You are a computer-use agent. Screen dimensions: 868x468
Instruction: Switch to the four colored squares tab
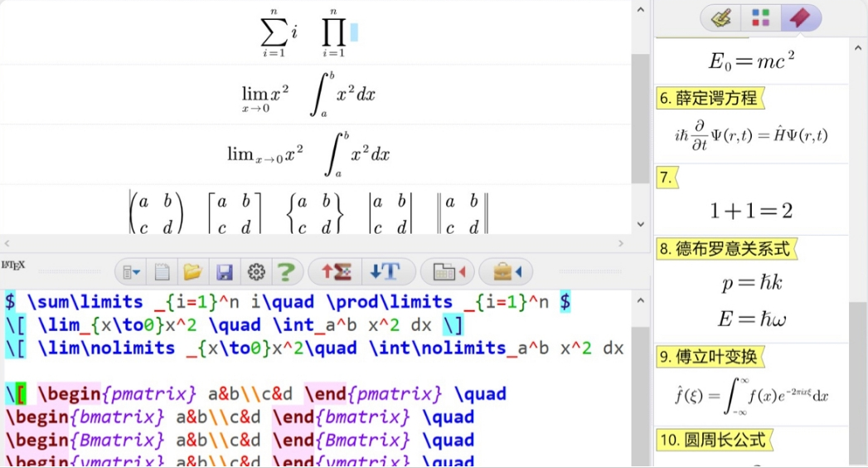click(760, 17)
